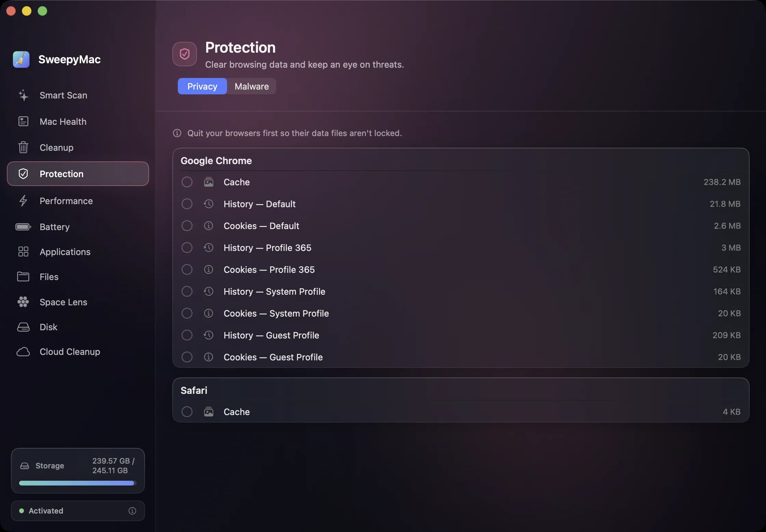
Task: Click the info icon for Cookies — Profile 365
Action: tap(209, 270)
